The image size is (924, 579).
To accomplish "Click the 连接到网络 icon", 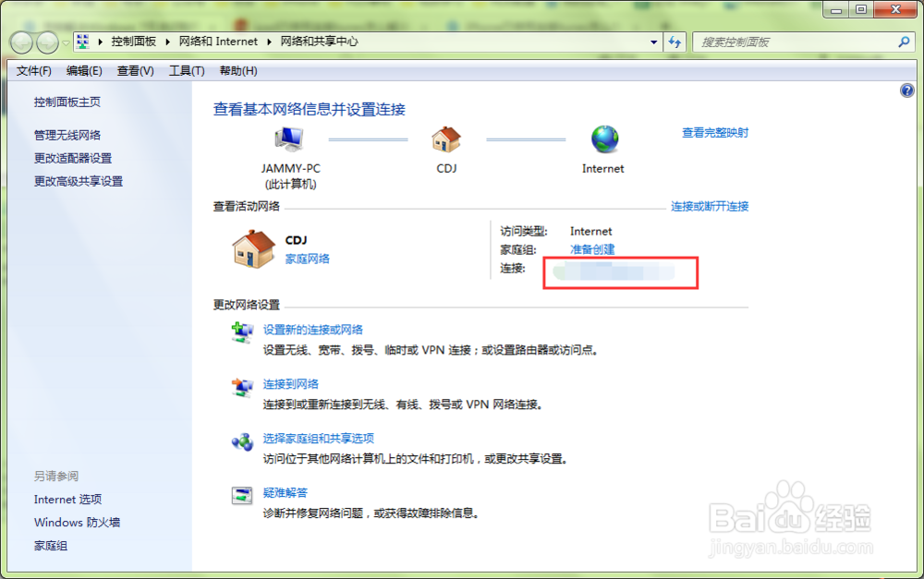I will [x=242, y=390].
